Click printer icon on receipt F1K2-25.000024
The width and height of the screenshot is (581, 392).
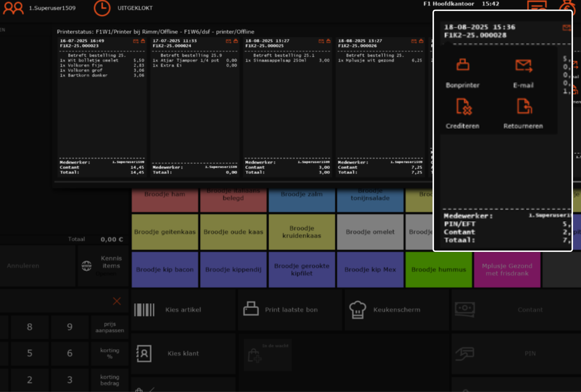coord(236,41)
